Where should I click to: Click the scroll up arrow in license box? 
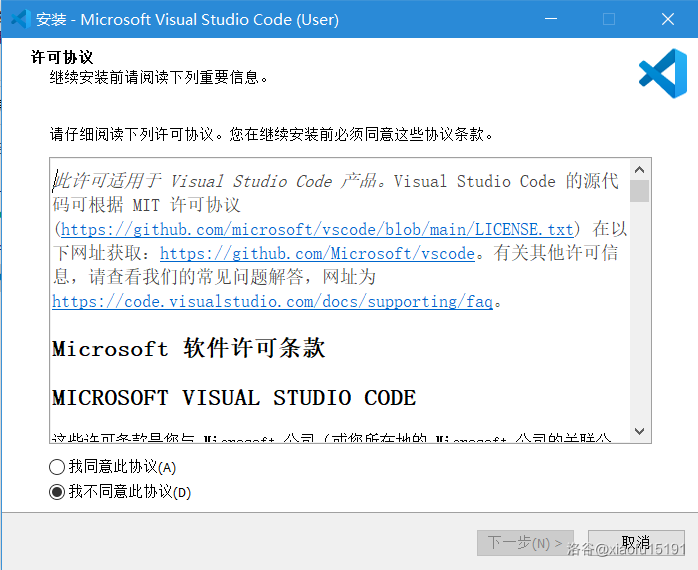pos(640,170)
